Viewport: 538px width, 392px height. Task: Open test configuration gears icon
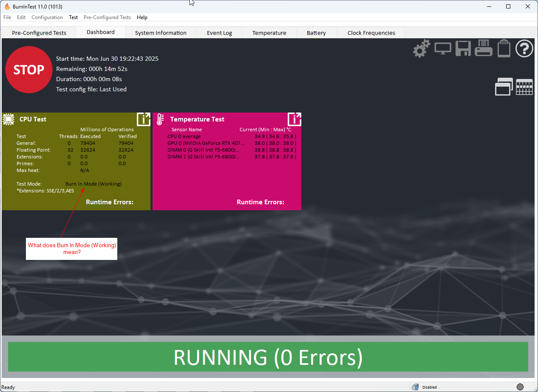tap(422, 49)
